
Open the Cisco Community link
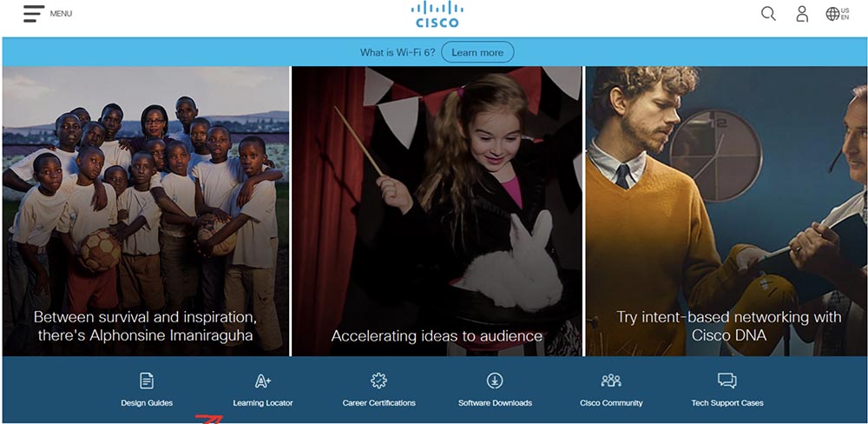coord(611,403)
